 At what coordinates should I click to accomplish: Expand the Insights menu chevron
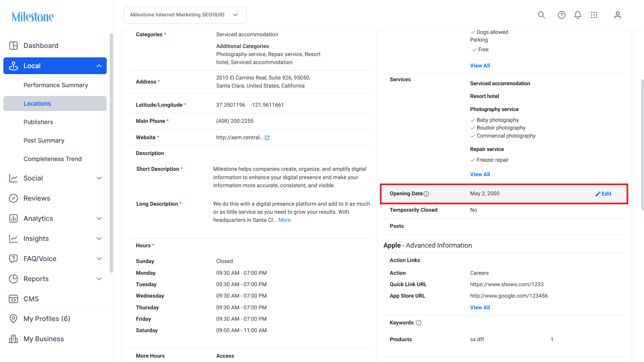coord(99,239)
